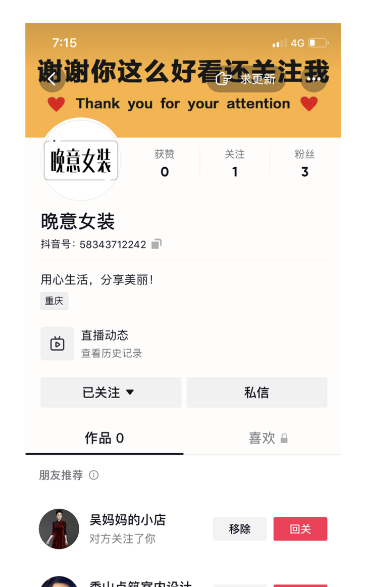This screenshot has height=587, width=392.
Task: Tap 回关 to follow back 吴妈妈的小店
Action: [x=300, y=529]
